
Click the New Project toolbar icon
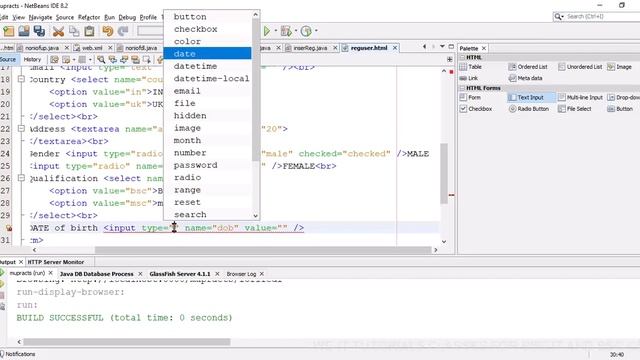click(x=9, y=31)
